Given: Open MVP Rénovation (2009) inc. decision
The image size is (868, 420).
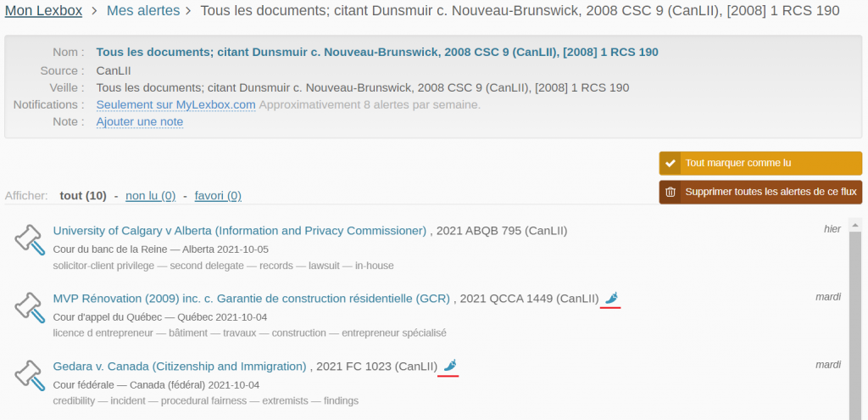Looking at the screenshot, I should coord(251,298).
